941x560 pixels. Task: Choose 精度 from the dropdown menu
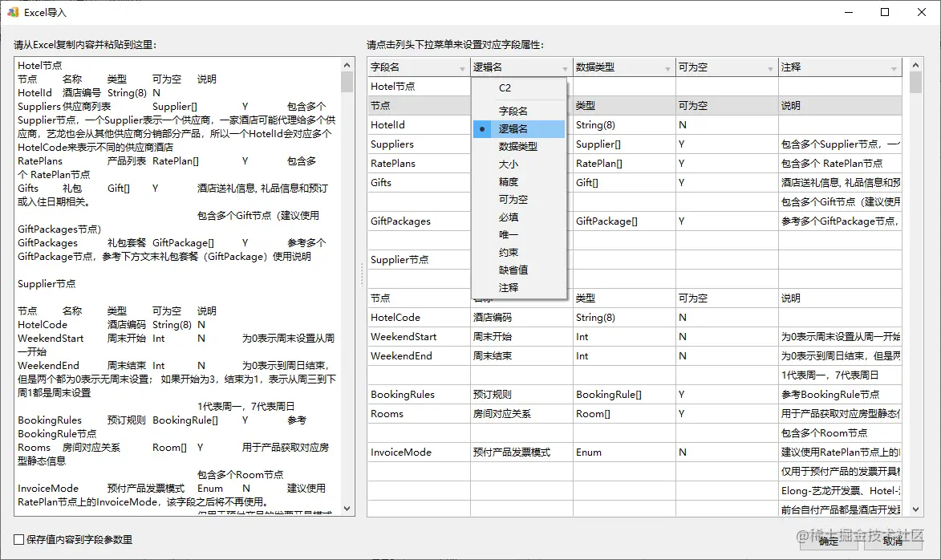point(519,182)
